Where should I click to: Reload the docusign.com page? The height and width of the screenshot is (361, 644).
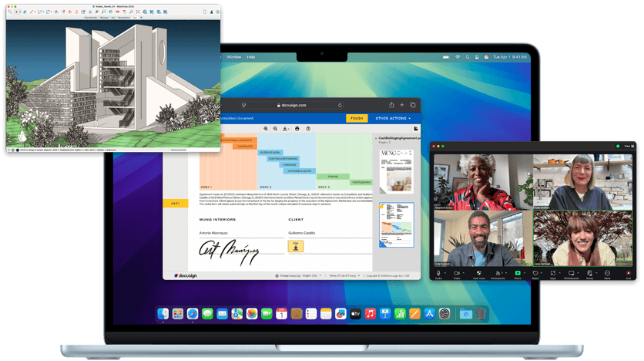340,105
